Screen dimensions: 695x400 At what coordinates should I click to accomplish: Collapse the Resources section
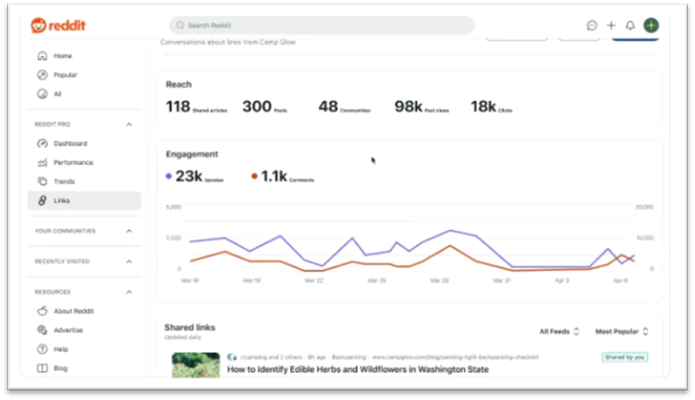coord(129,292)
